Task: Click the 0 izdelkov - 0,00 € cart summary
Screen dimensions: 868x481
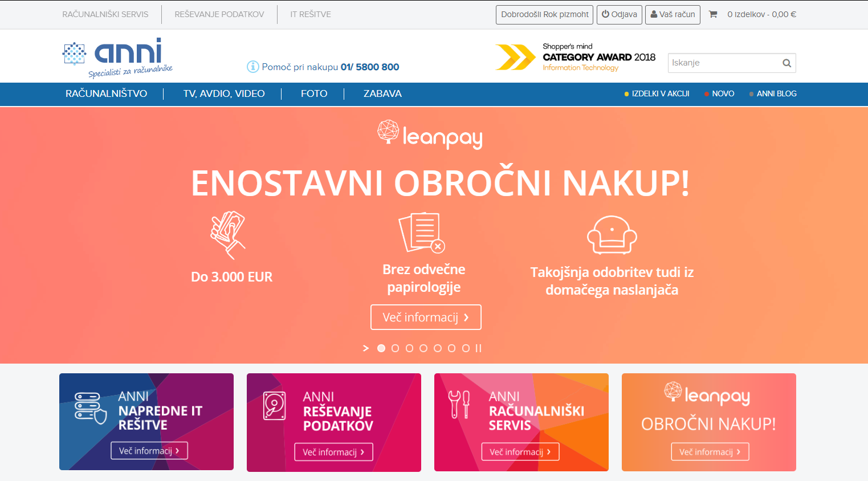Action: tap(761, 14)
